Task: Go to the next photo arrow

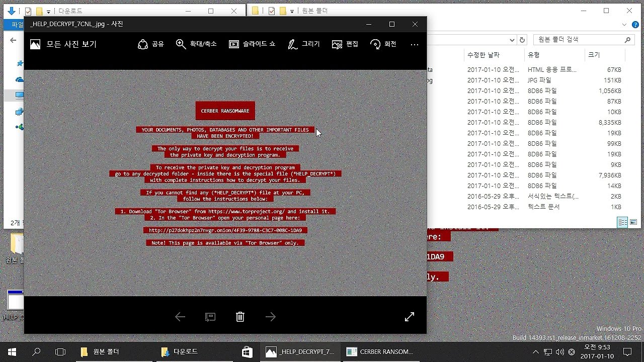Action: coord(271,317)
